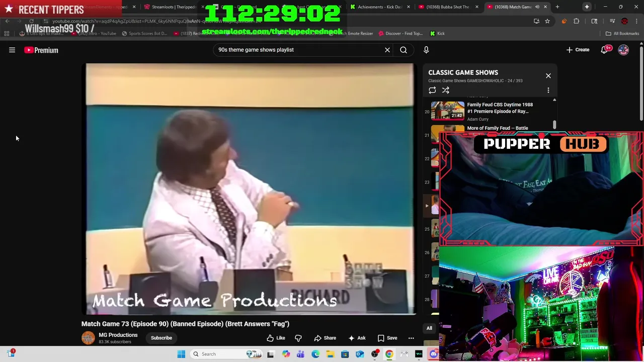Save video to a playlist

coord(387,338)
